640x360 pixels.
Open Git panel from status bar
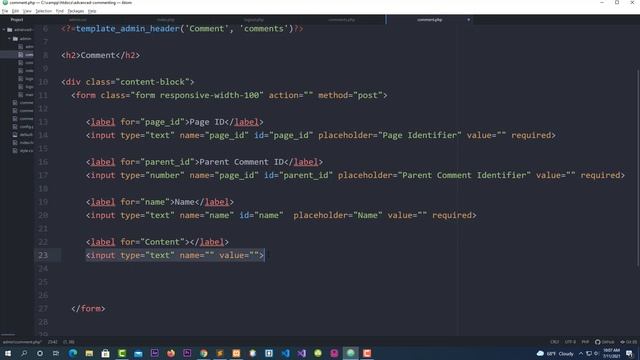pos(628,342)
